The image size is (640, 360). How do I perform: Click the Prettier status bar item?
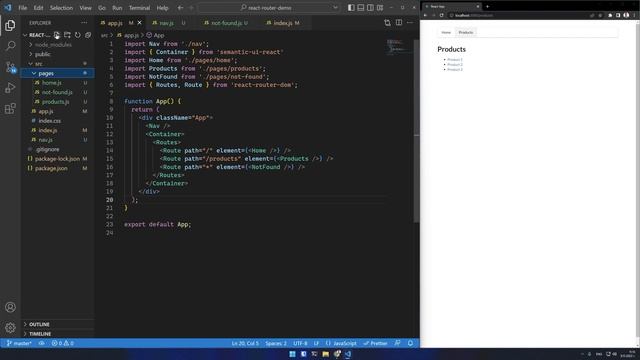coord(376,343)
